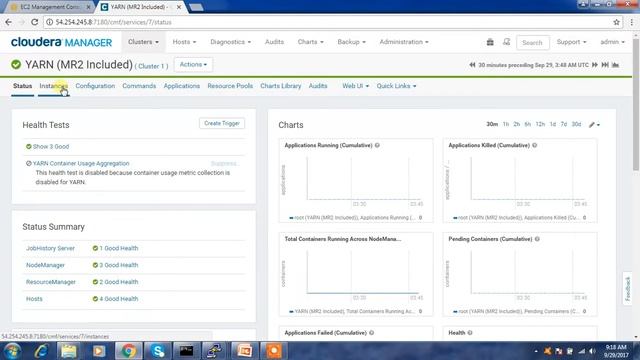This screenshot has width=640, height=360.
Task: Expand the Backup menu
Action: coord(351,42)
